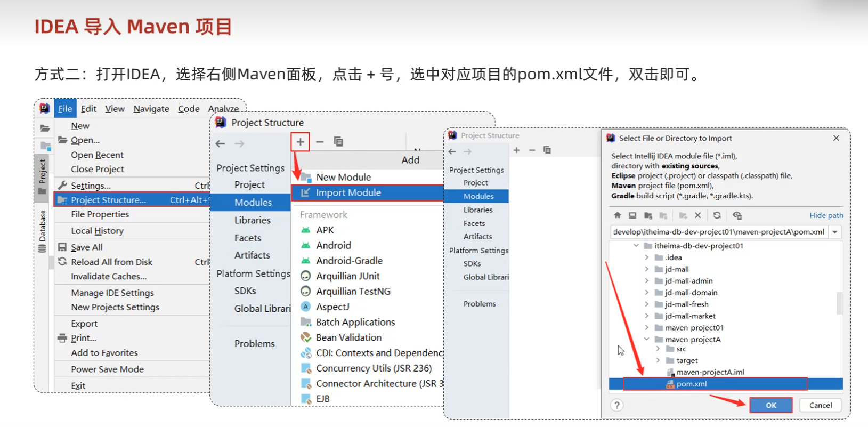The width and height of the screenshot is (868, 427).
Task: Select Modules in middle Project Structure
Action: 250,202
